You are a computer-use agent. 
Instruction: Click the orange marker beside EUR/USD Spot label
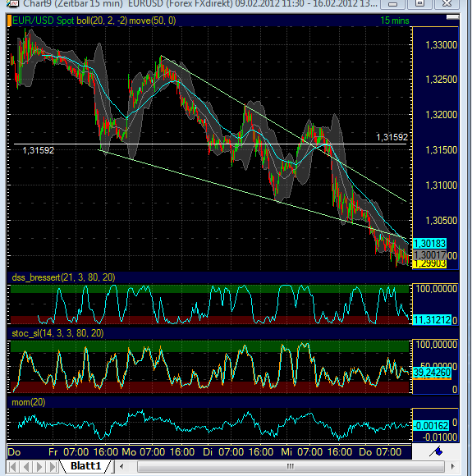click(x=9, y=21)
